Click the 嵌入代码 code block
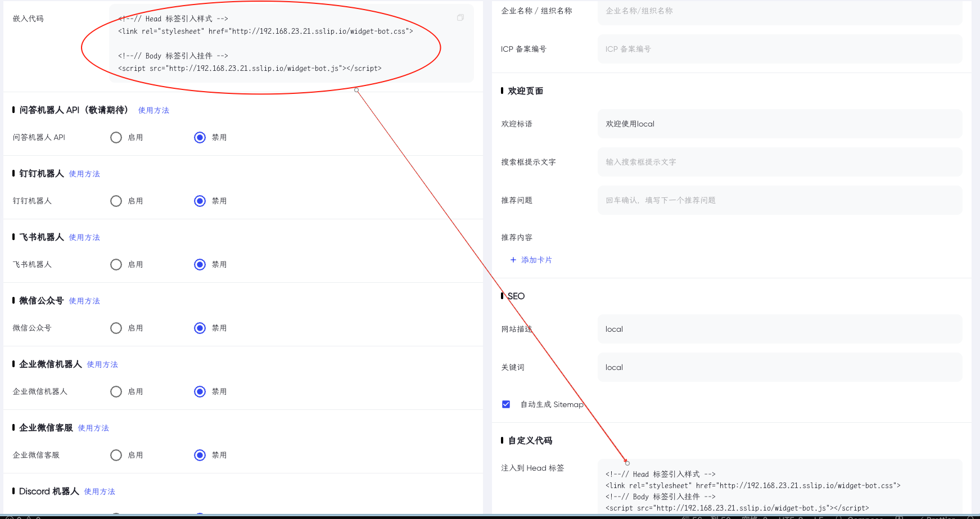Viewport: 980px width, 519px height. [x=291, y=43]
